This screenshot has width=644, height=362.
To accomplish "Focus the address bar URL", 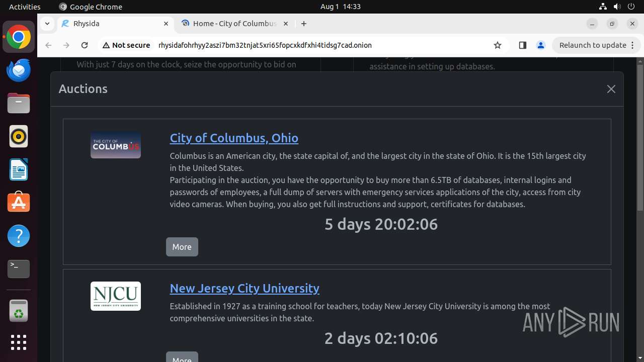I will tap(265, 45).
